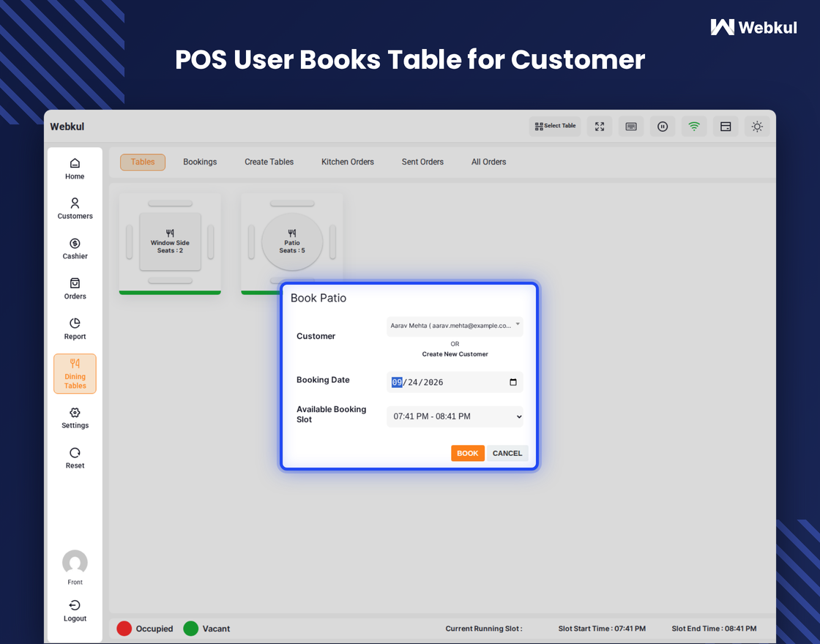The image size is (820, 644).
Task: Click the Select Table QR button
Action: pyautogui.click(x=555, y=127)
